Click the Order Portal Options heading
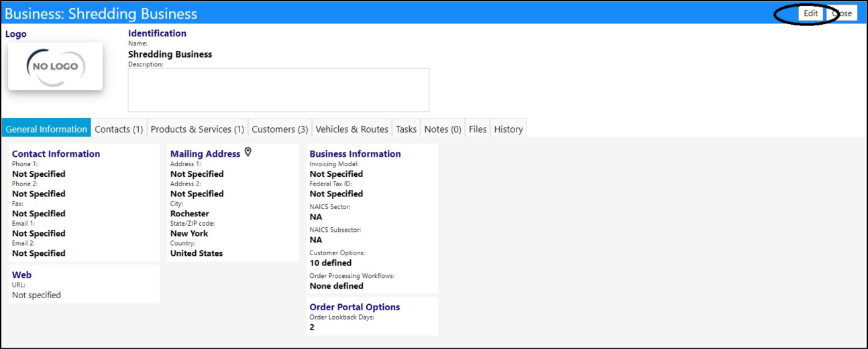868x349 pixels. pyautogui.click(x=354, y=307)
